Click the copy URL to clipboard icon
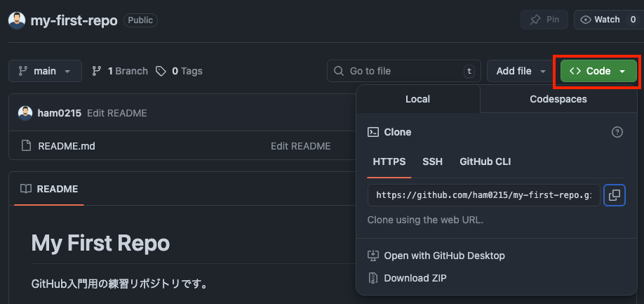 pos(615,195)
